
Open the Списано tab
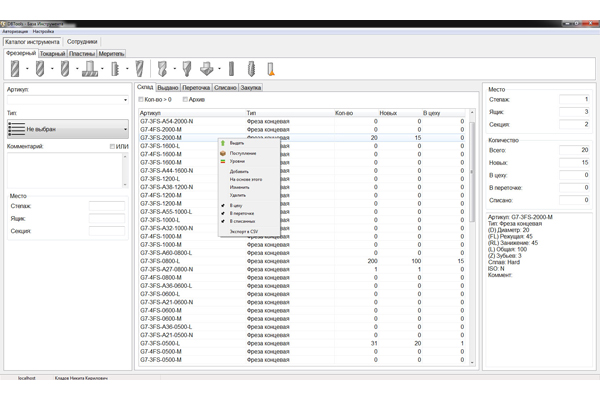tap(225, 88)
